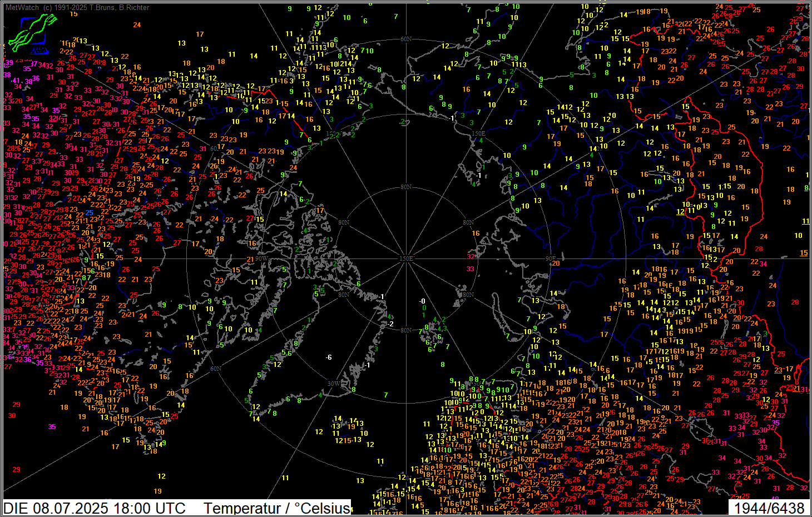This screenshot has height=517, width=812.
Task: Click the 1944/6438 station count readout
Action: [769, 508]
